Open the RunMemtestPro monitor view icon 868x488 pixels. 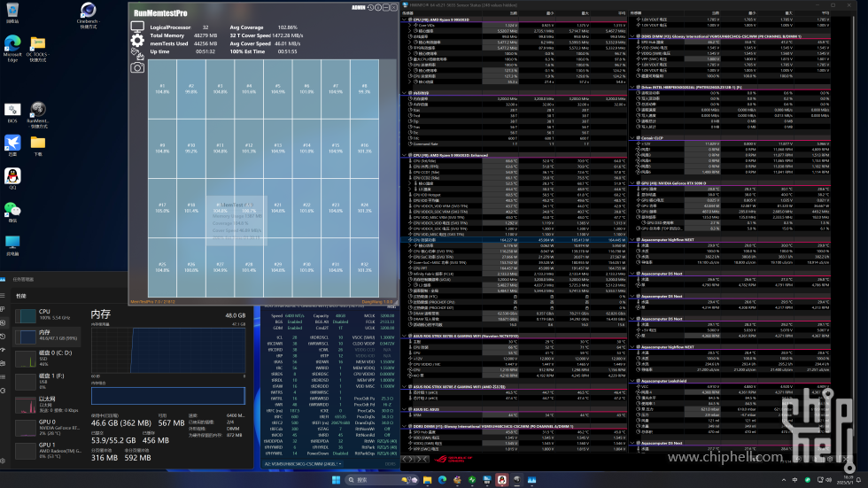point(137,27)
